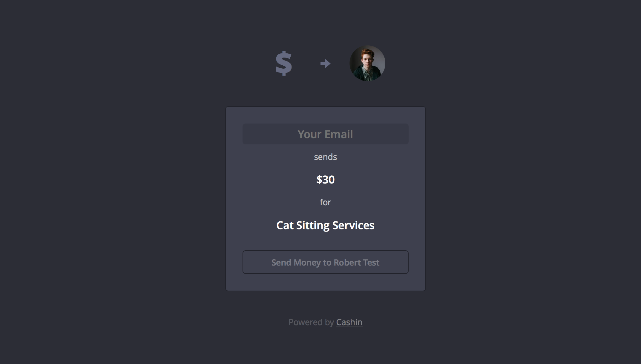Click the "Powered by" footer text
Viewport: 641px width, 364px height.
click(x=311, y=322)
